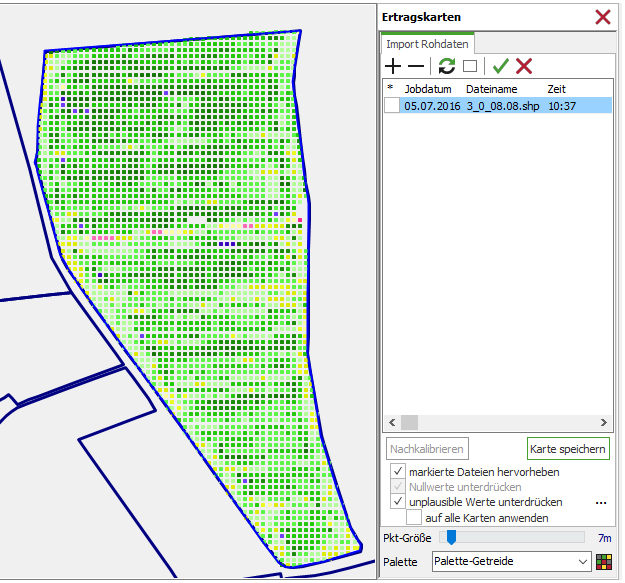Click the Karte speichern button
This screenshot has width=625, height=583.
pos(567,449)
